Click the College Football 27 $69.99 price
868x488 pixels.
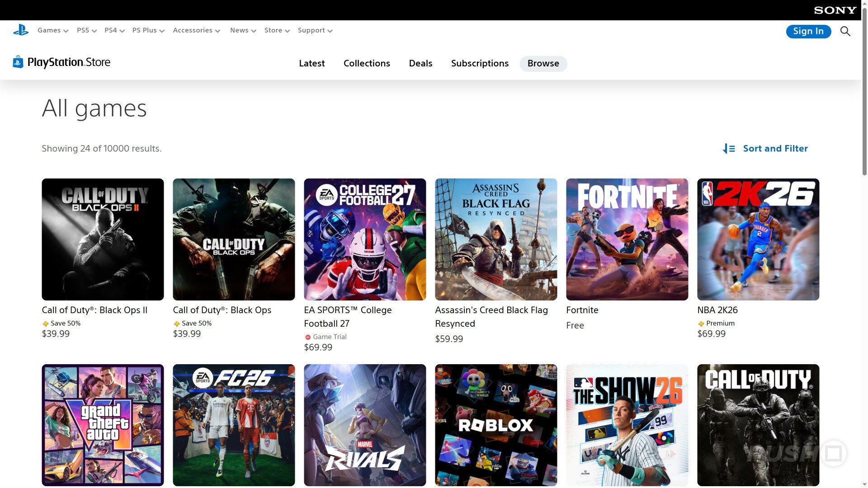click(318, 347)
